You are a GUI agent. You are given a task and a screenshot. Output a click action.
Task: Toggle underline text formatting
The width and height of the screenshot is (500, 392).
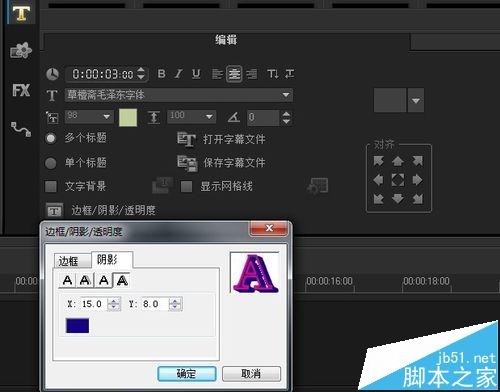click(196, 74)
